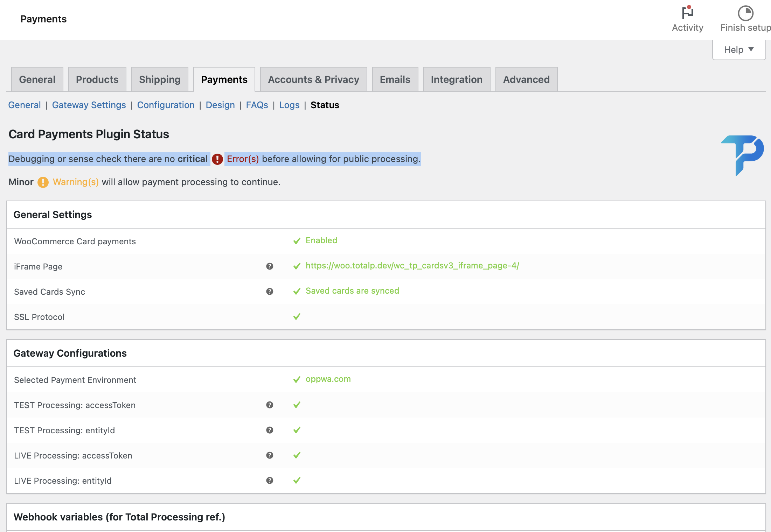Open the Activity flag icon
The width and height of the screenshot is (771, 532).
click(687, 13)
